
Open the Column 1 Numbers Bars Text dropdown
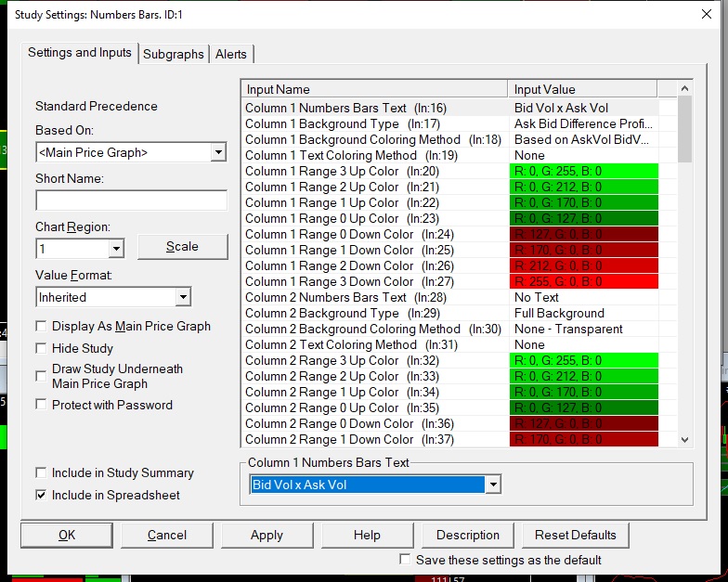click(x=493, y=485)
